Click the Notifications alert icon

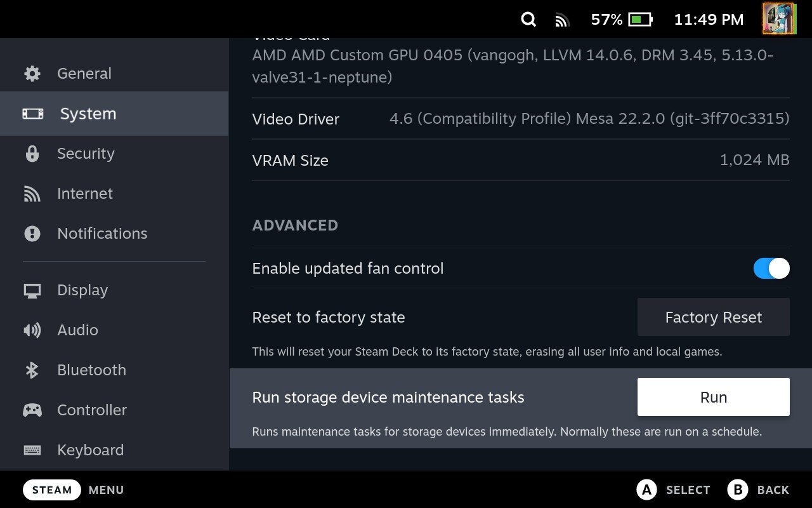(32, 234)
